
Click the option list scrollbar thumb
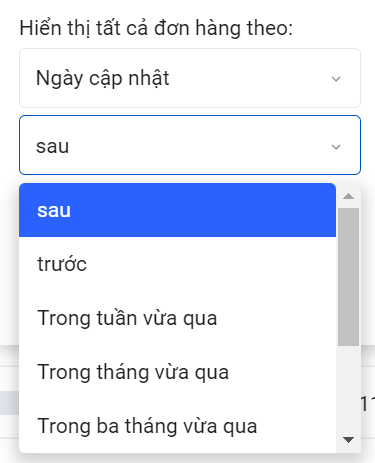tap(348, 277)
